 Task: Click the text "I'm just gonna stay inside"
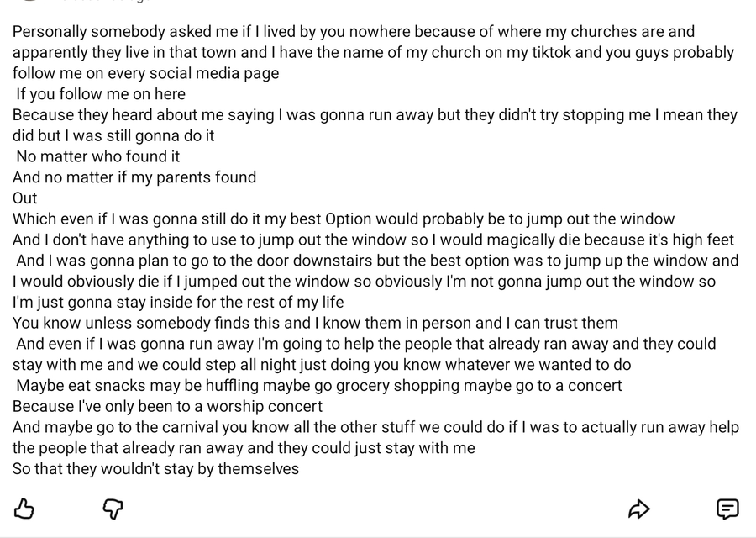(x=178, y=303)
